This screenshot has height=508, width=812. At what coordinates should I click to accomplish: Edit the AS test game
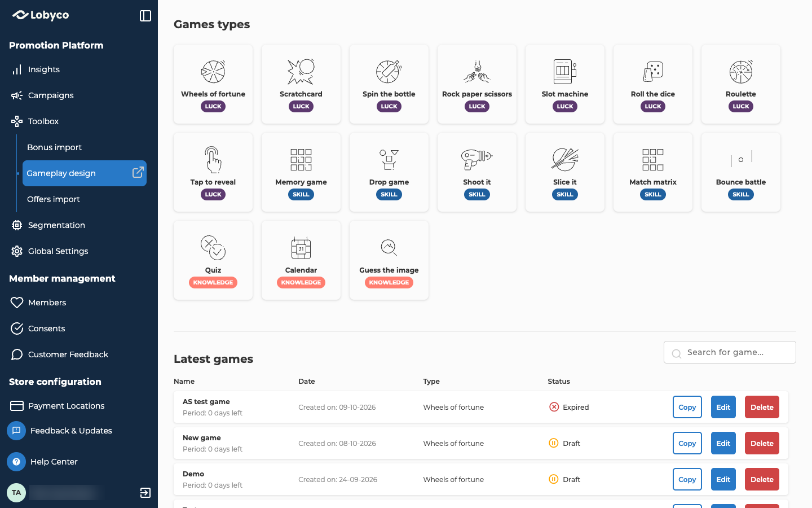(723, 407)
